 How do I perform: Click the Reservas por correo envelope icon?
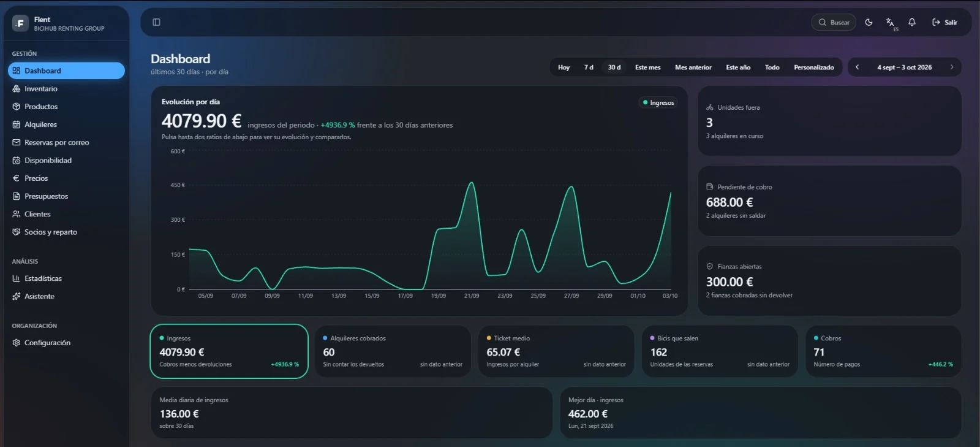pyautogui.click(x=17, y=142)
